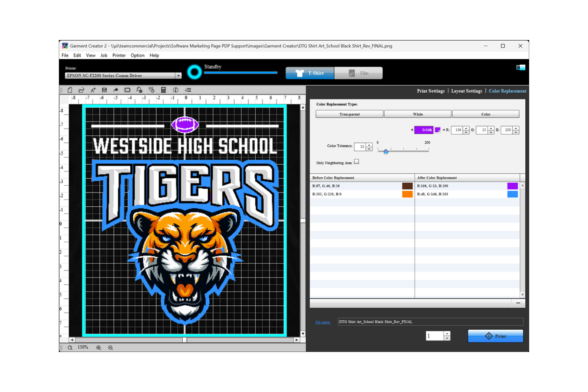The width and height of the screenshot is (588, 392).
Task: Choose White color replacement type
Action: [417, 114]
